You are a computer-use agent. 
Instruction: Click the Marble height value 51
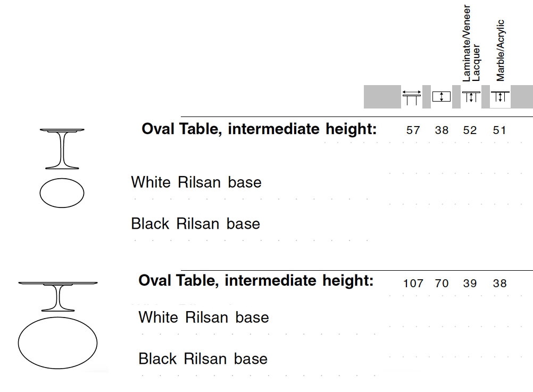point(499,130)
